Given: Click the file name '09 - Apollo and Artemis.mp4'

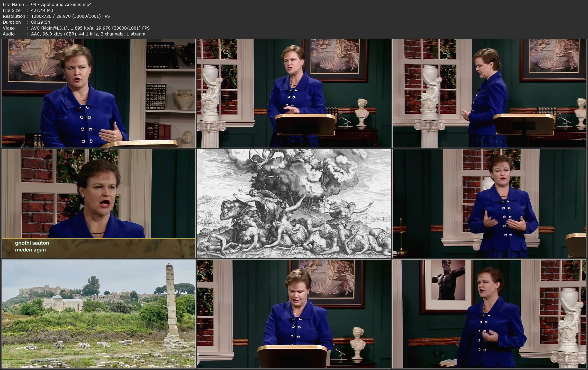Looking at the screenshot, I should coord(61,4).
